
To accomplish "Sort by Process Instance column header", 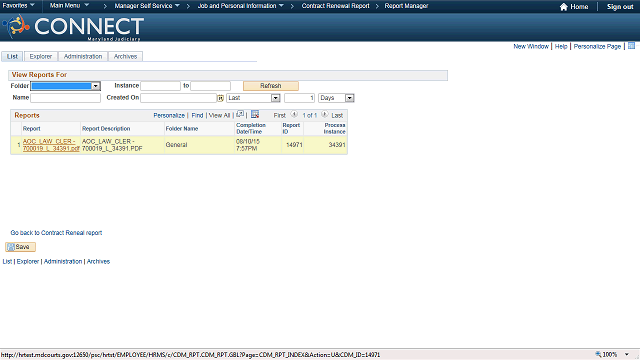I will click(335, 129).
